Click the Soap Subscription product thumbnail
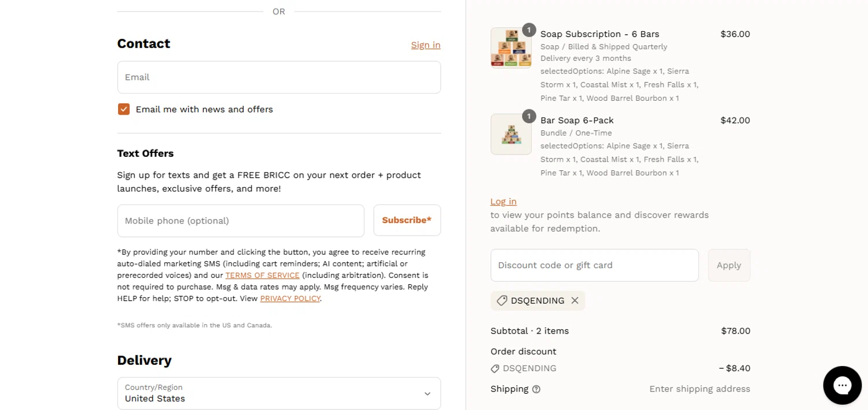The image size is (868, 410). [x=511, y=47]
